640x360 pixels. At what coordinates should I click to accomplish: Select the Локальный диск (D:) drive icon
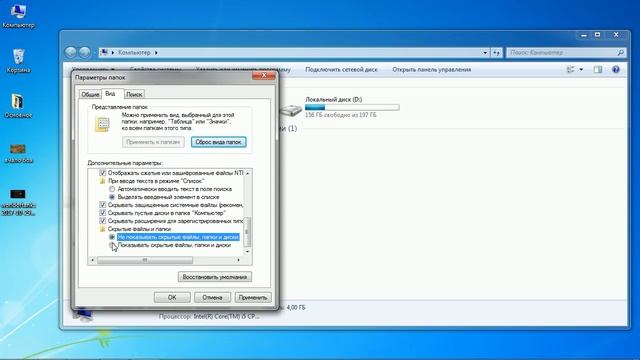[x=291, y=109]
